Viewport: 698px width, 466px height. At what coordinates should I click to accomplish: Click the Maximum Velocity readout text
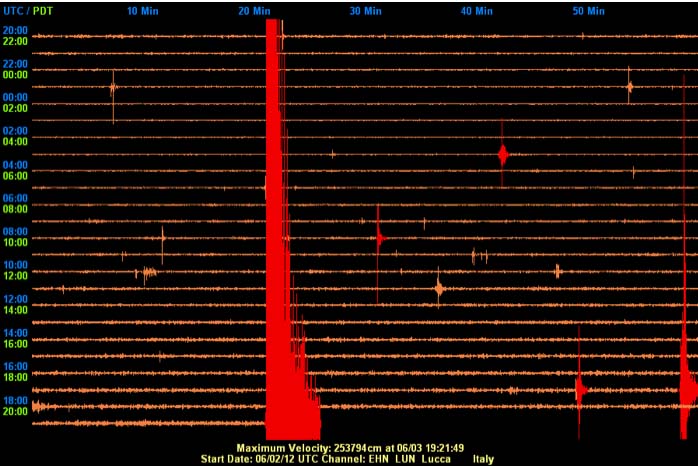349,448
